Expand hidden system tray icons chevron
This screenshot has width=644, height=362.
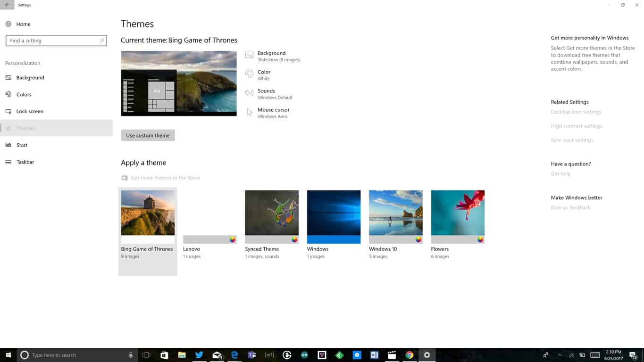[560, 355]
